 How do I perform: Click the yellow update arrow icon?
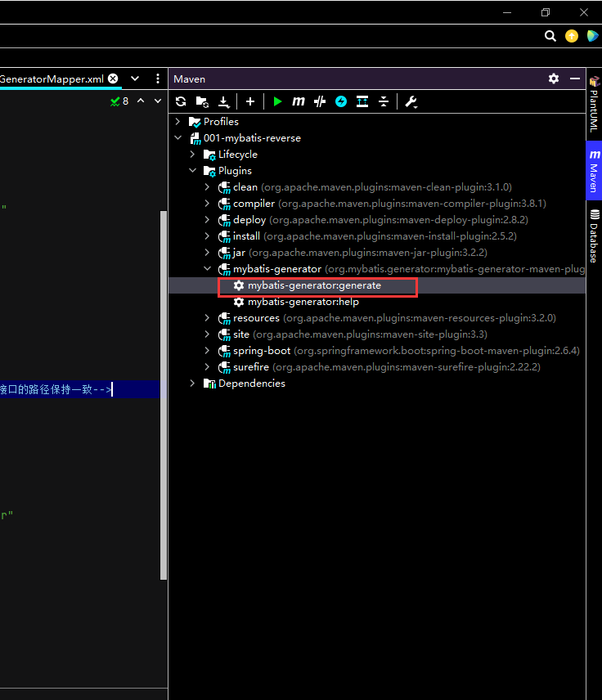pos(572,36)
